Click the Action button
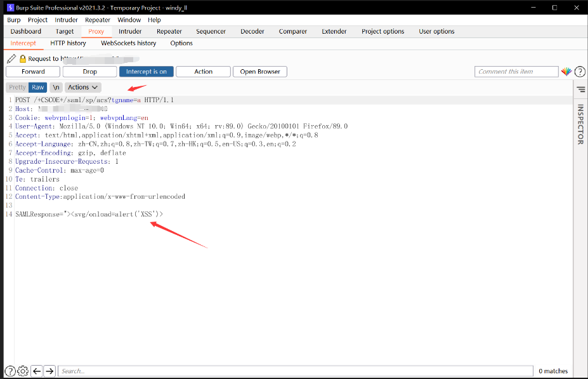The height and width of the screenshot is (379, 588). pyautogui.click(x=203, y=72)
